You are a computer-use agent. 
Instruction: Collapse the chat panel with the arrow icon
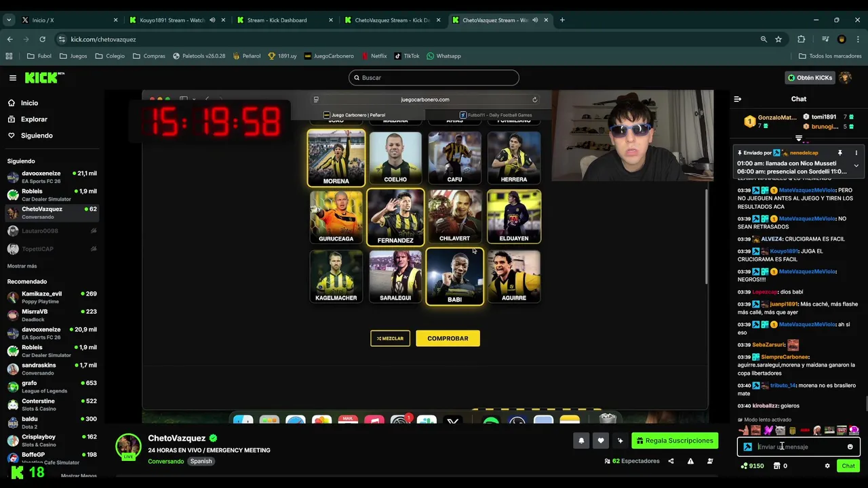coord(738,99)
